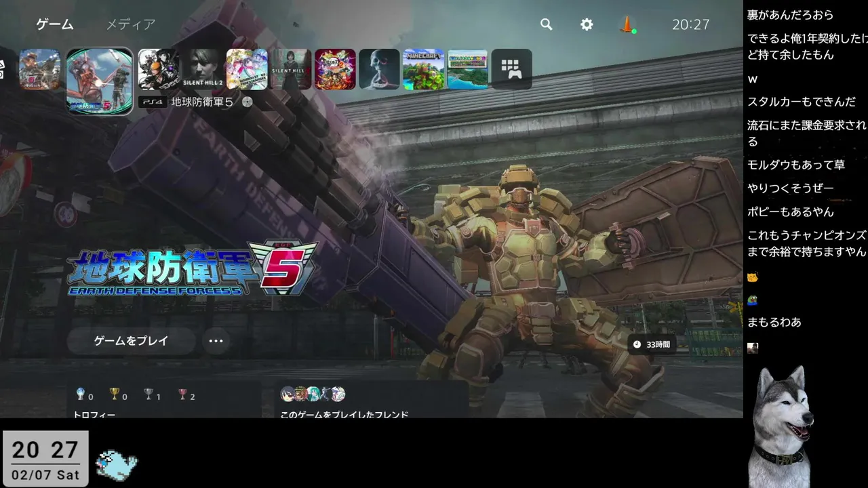868x488 pixels.
Task: Click the yellow cat emoji in chat
Action: (x=752, y=277)
